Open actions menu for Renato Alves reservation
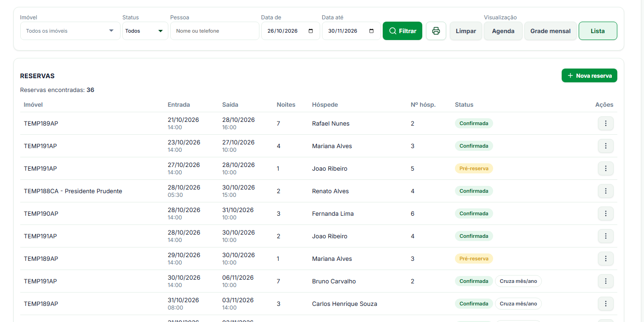644x322 pixels. pos(606,191)
